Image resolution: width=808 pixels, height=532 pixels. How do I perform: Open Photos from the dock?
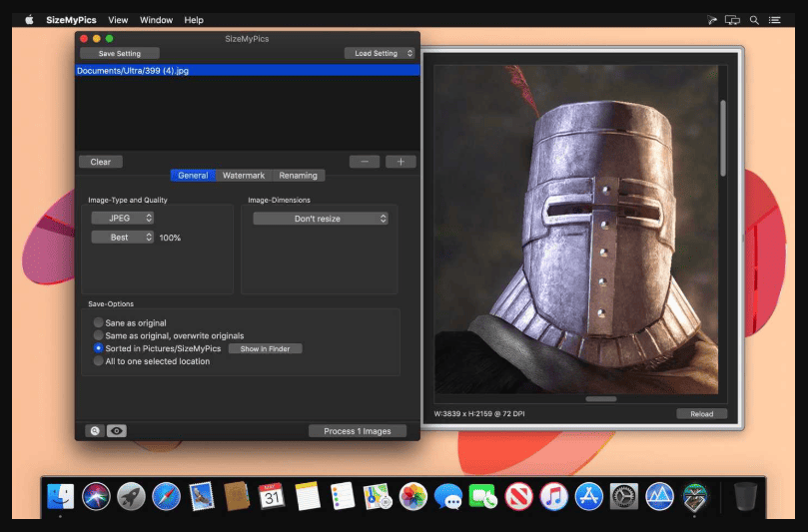coord(412,496)
